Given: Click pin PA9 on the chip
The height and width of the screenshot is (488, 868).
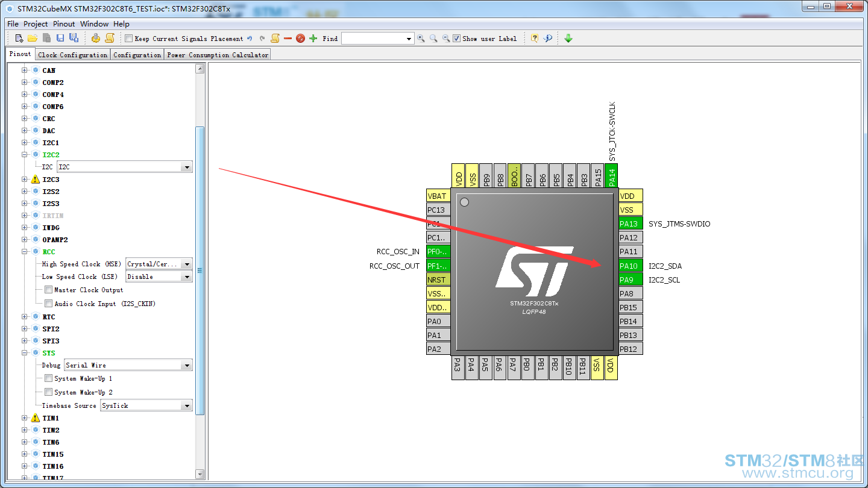Looking at the screenshot, I should pos(631,280).
